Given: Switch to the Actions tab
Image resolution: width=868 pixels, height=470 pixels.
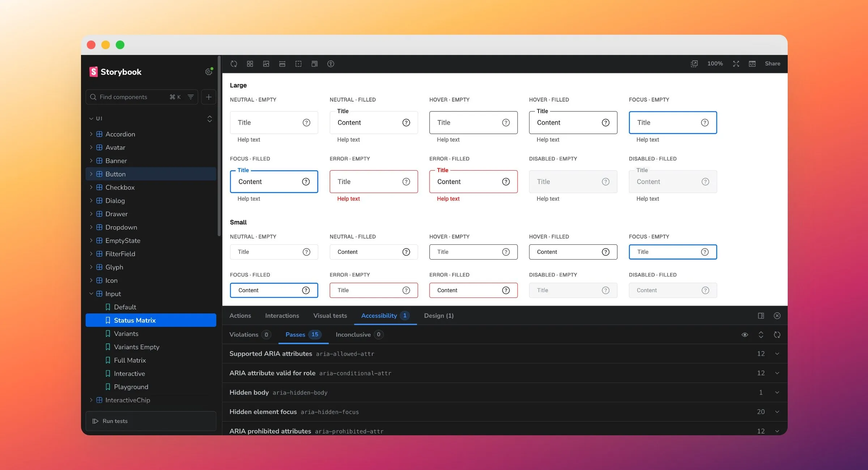Looking at the screenshot, I should tap(240, 316).
